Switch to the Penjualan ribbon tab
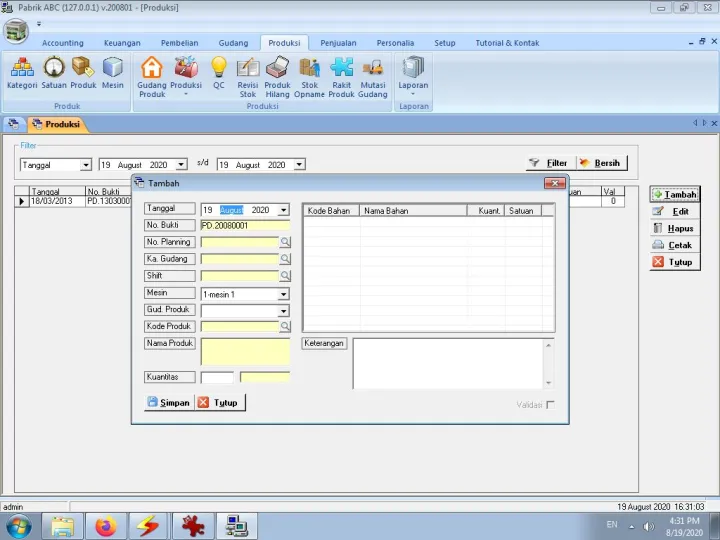720x540 pixels. (x=338, y=43)
